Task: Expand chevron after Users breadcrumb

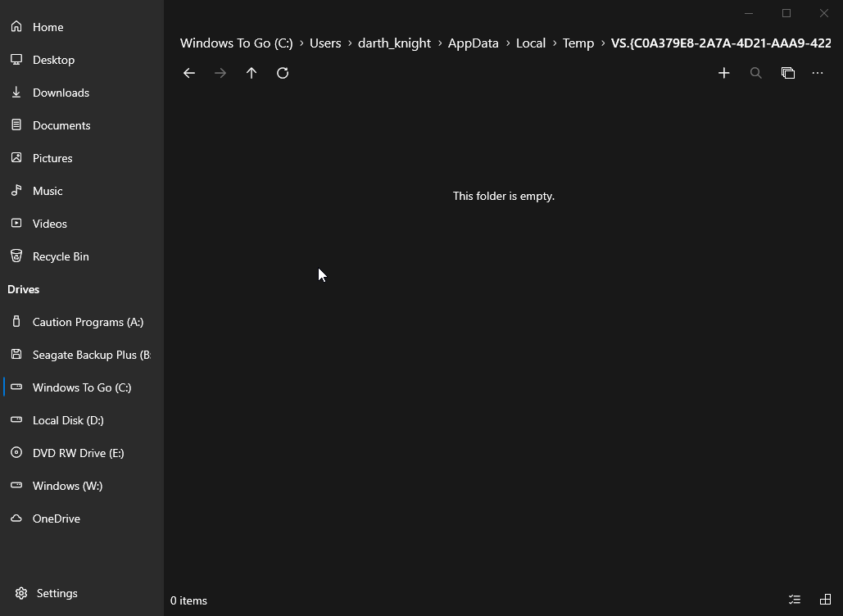Action: (x=350, y=43)
